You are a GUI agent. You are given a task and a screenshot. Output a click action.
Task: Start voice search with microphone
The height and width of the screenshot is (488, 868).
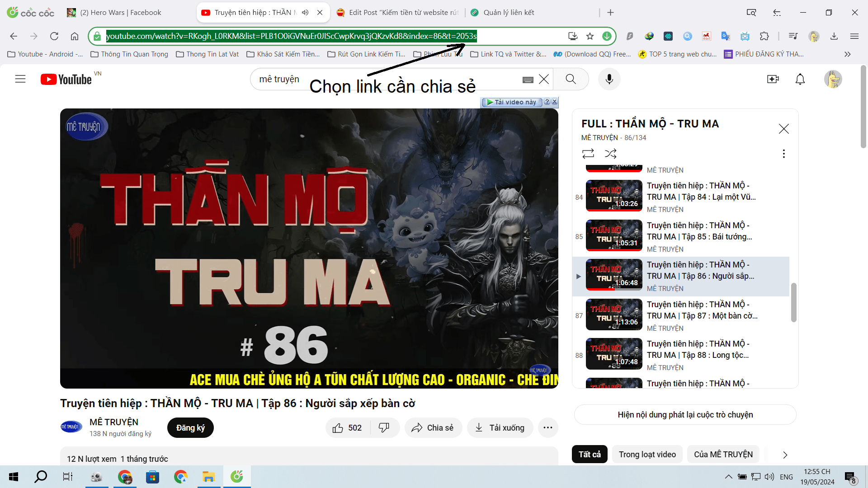[x=609, y=79]
